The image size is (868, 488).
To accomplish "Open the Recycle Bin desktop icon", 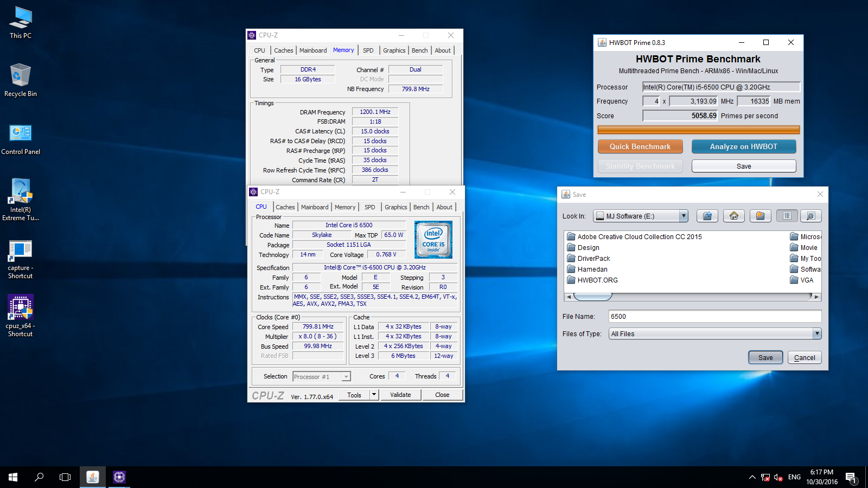I will pyautogui.click(x=21, y=80).
